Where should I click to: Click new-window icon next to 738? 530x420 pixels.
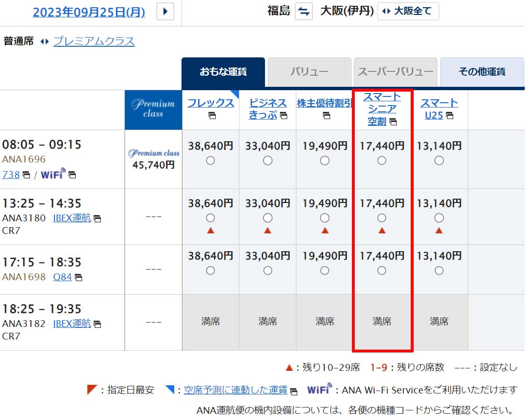tap(26, 175)
